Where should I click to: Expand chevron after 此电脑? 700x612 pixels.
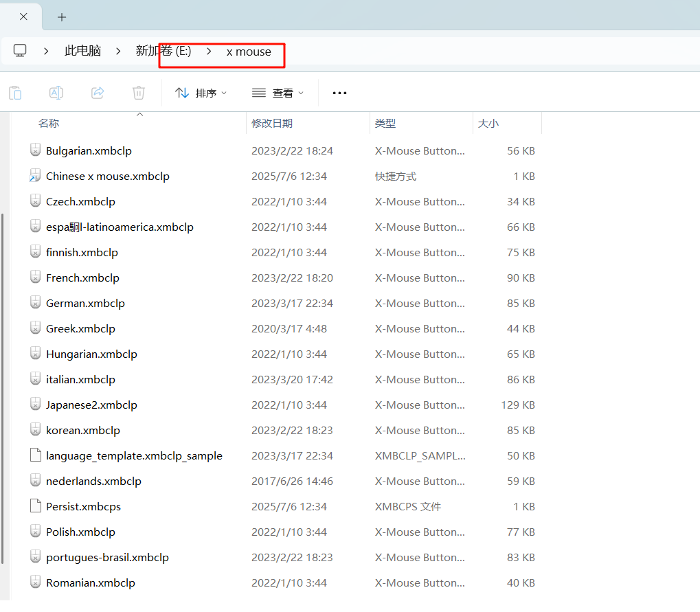tap(118, 52)
